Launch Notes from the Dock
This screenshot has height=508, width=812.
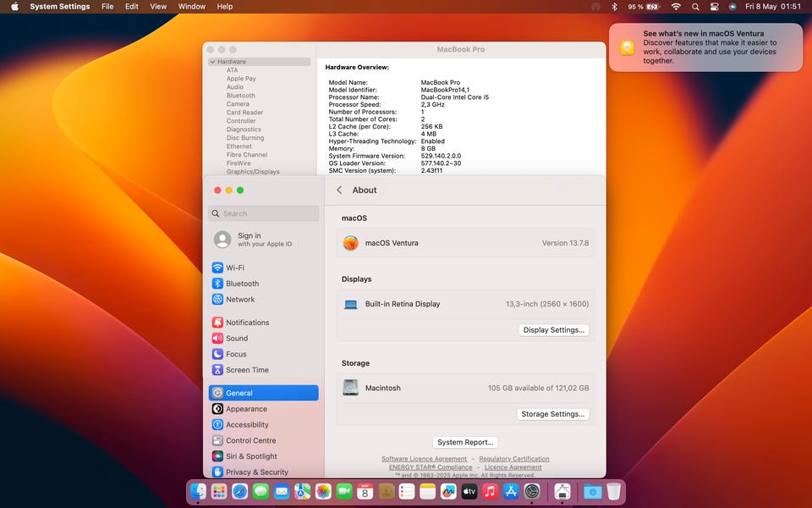[428, 491]
